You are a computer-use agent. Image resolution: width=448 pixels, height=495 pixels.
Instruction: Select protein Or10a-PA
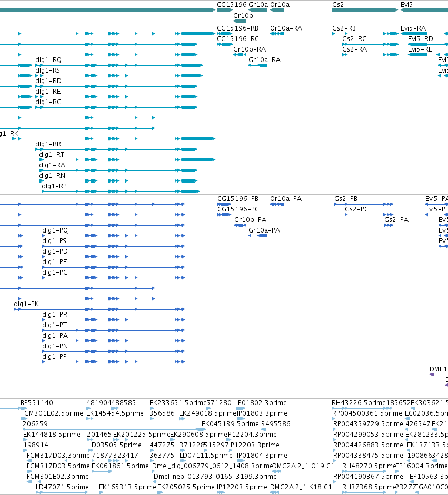click(286, 199)
